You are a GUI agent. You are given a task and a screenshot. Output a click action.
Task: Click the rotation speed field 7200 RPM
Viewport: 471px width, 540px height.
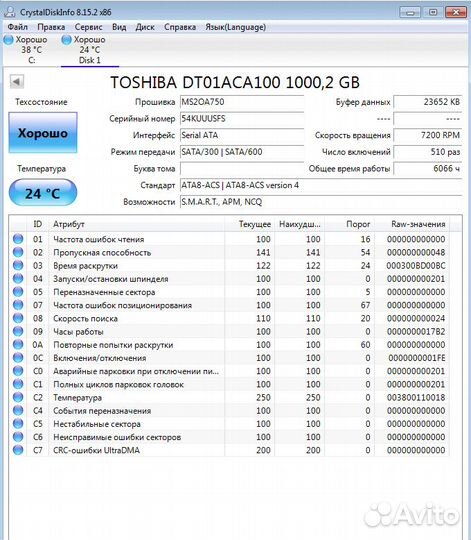pyautogui.click(x=428, y=135)
